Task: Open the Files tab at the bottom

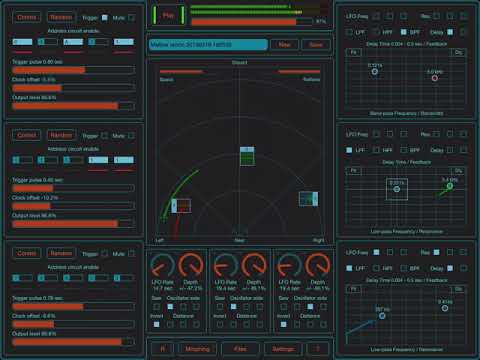Action: coord(240,349)
